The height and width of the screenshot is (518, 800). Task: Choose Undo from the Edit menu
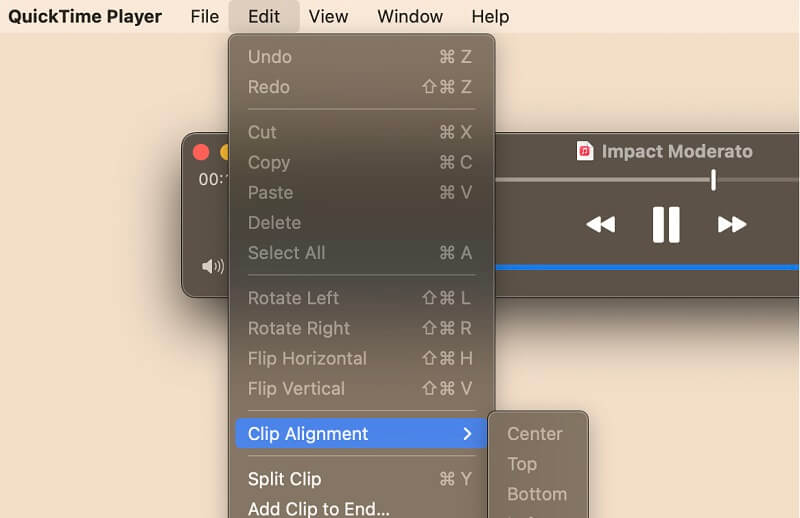(360, 57)
